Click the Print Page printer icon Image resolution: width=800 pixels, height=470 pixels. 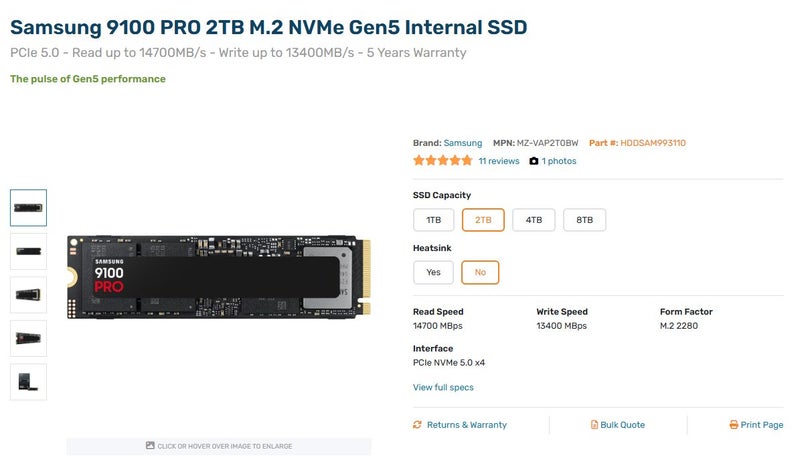(733, 425)
